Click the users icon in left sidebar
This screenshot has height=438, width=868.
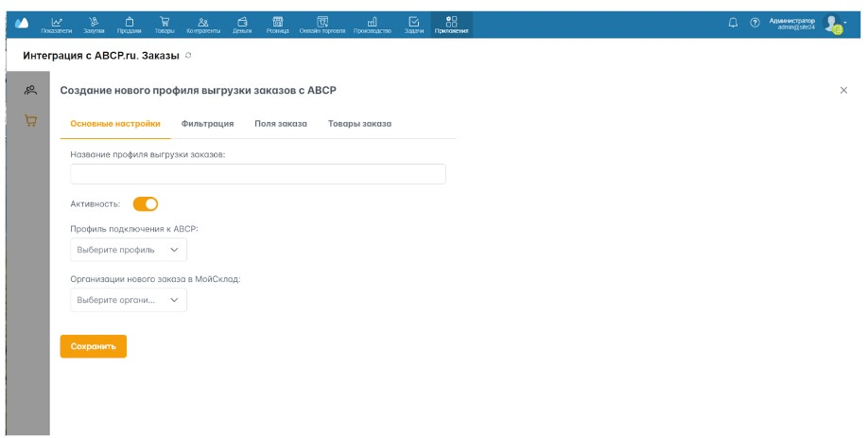(x=30, y=90)
